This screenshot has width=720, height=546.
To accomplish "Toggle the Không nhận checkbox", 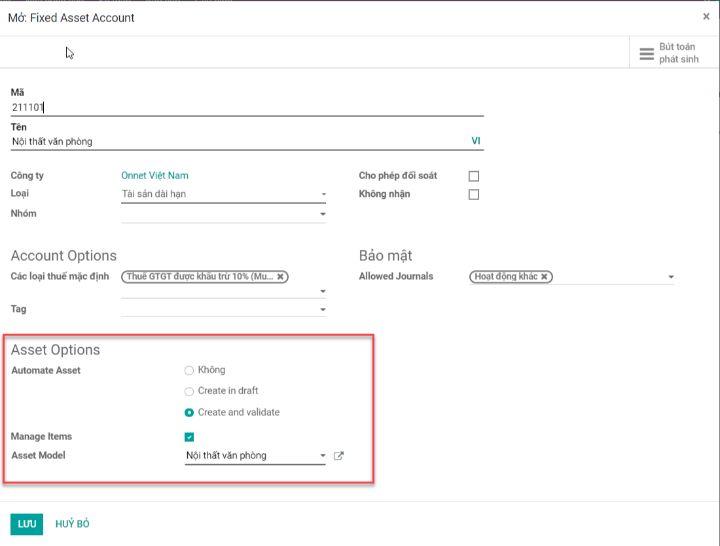I will pyautogui.click(x=474, y=194).
